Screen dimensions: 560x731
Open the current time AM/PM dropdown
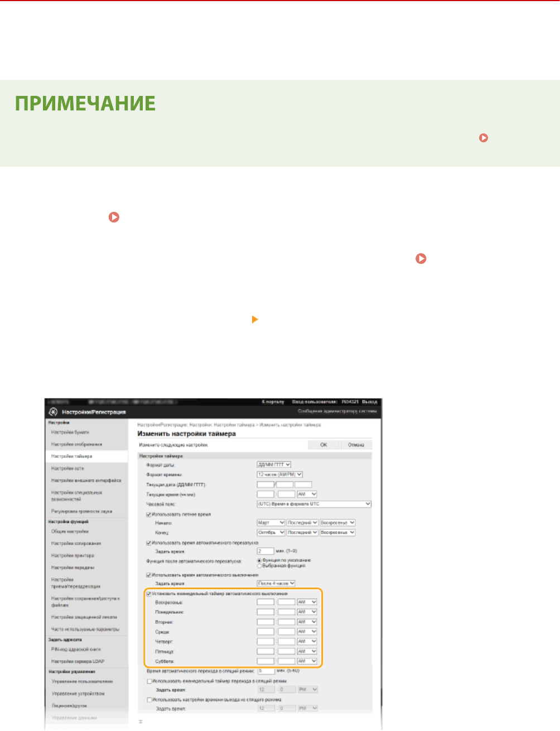[x=307, y=494]
